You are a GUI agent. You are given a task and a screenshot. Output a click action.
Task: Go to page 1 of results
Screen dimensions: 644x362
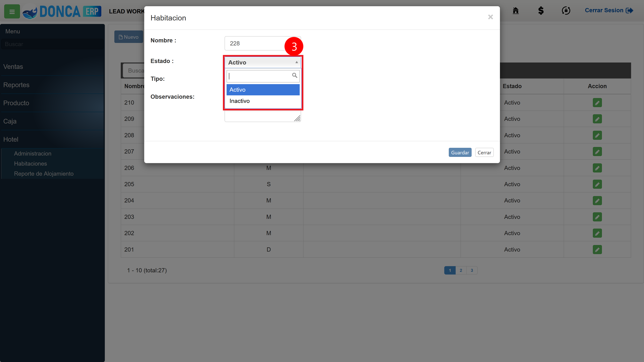coord(450,270)
